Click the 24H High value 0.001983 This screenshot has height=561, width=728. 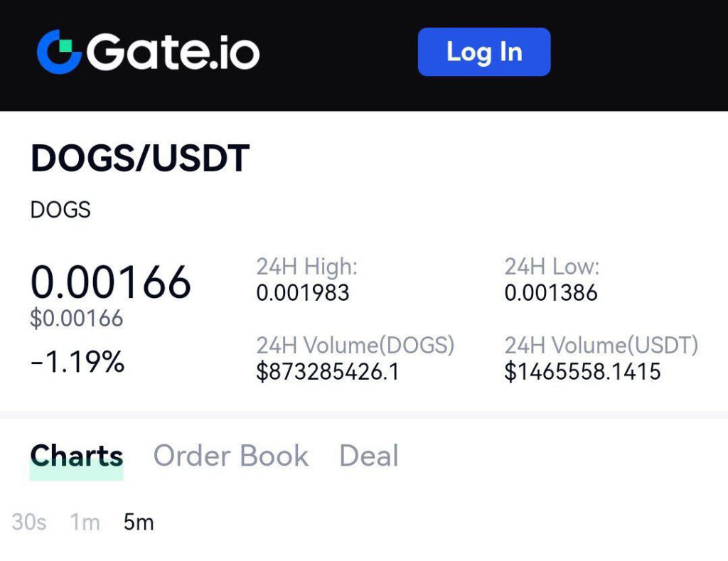click(x=303, y=293)
